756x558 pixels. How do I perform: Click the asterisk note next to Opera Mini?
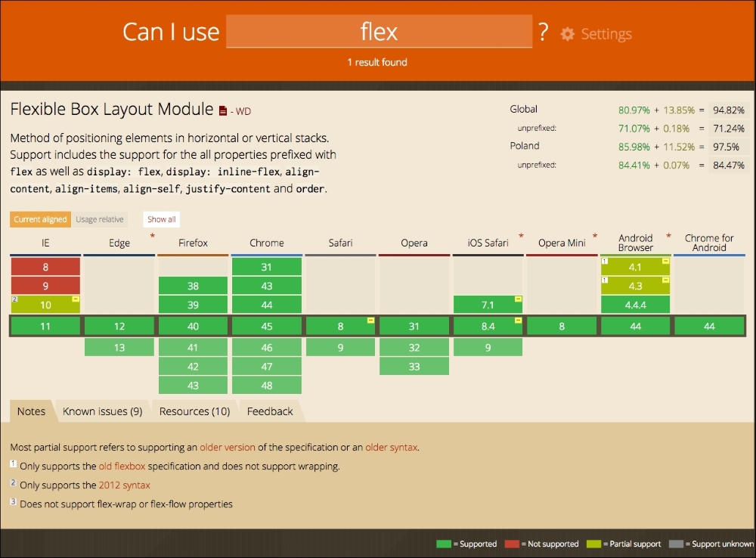click(x=595, y=236)
